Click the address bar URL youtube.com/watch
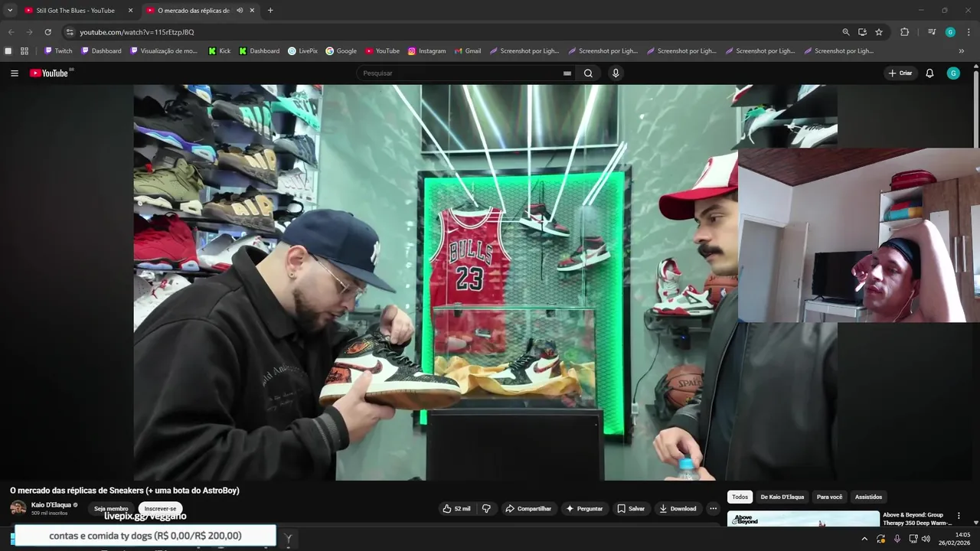Image resolution: width=980 pixels, height=551 pixels. click(137, 32)
